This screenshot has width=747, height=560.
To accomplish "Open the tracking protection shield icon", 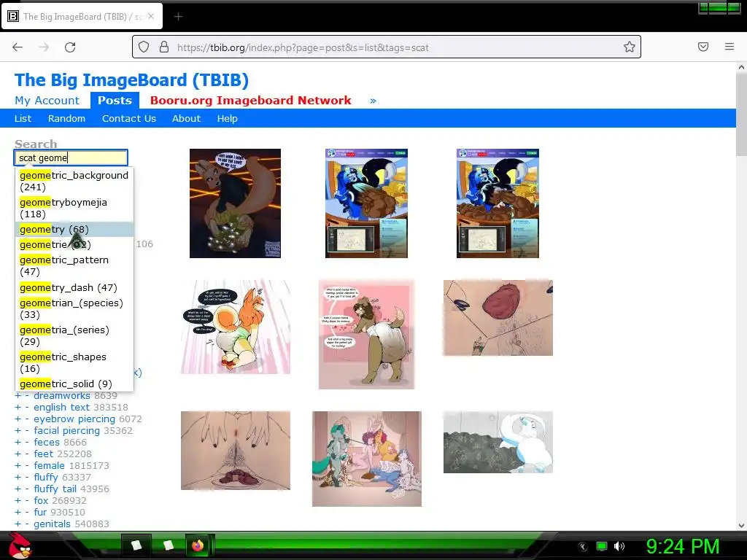I will point(144,47).
